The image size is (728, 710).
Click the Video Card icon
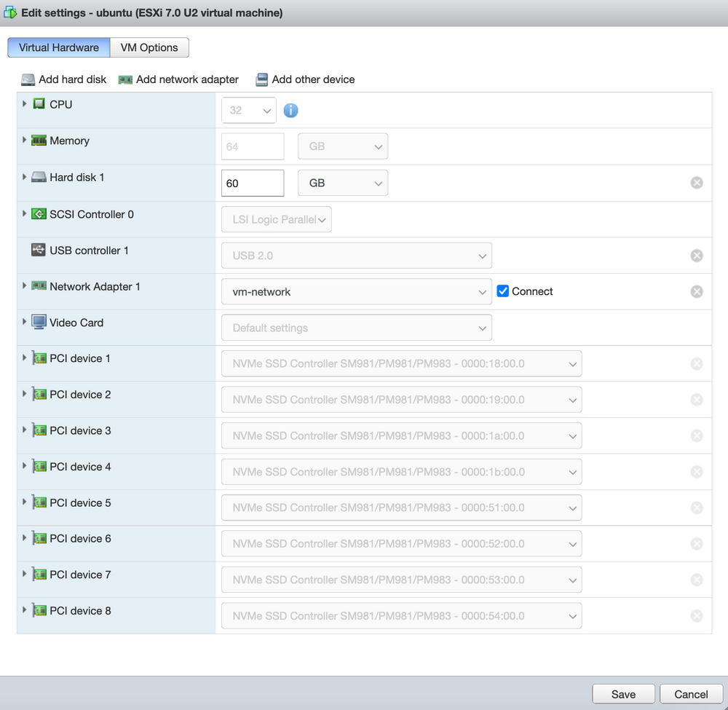coord(38,323)
